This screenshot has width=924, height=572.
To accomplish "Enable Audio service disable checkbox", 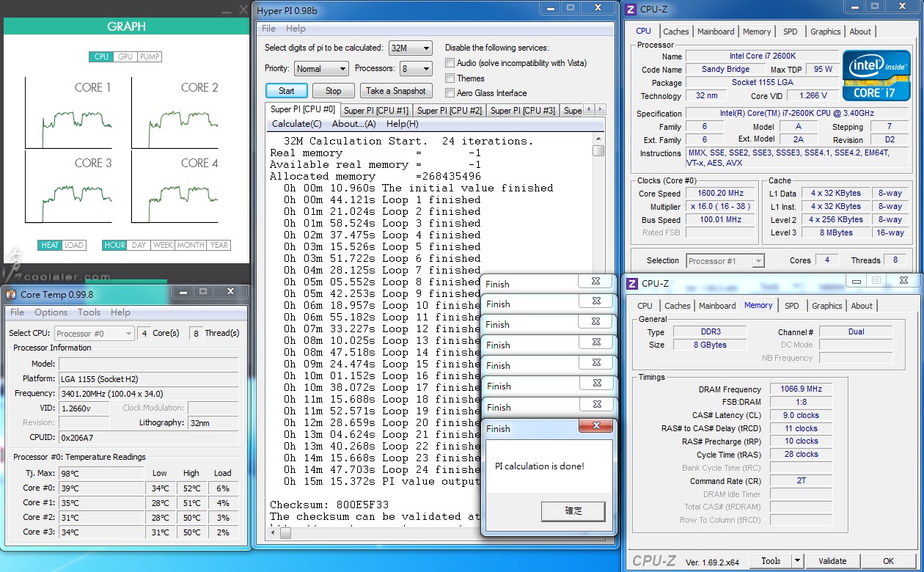I will pos(450,63).
